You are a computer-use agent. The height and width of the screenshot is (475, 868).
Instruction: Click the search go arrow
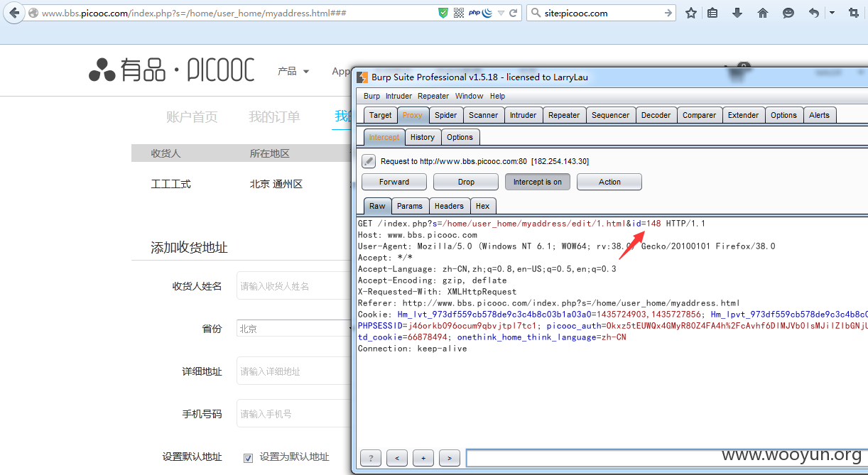(x=668, y=13)
